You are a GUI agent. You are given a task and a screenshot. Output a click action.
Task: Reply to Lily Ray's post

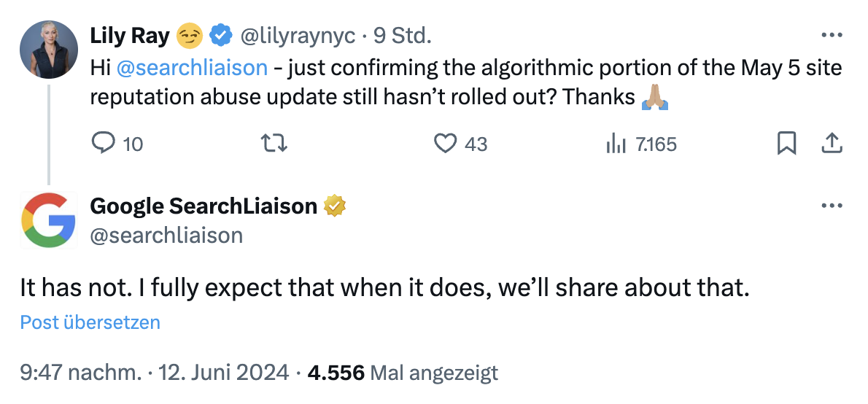(104, 144)
